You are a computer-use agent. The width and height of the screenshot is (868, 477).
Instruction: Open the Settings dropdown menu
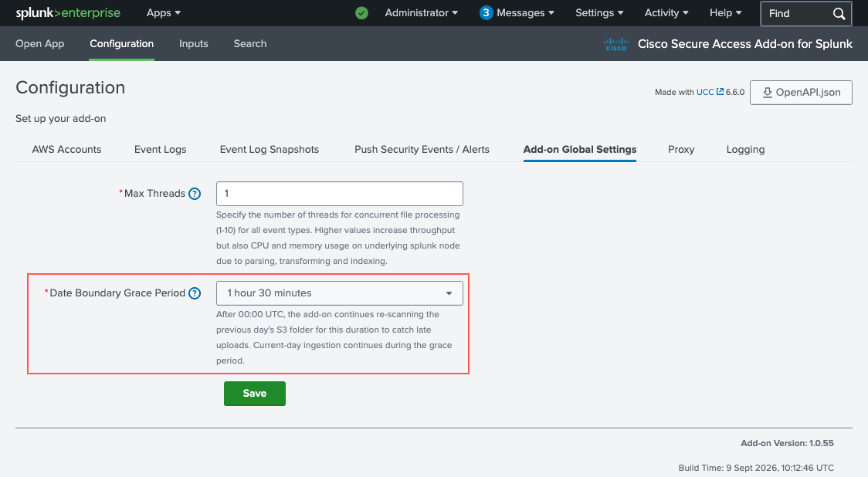click(x=599, y=12)
